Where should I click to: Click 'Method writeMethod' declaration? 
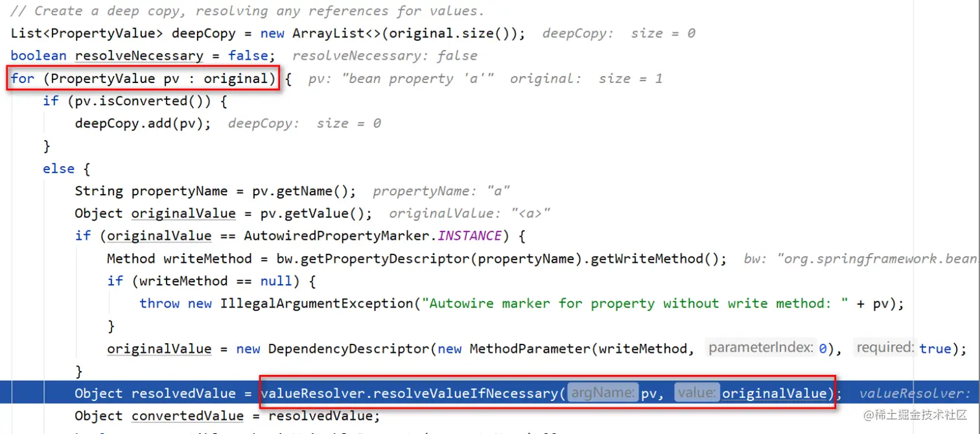pos(179,258)
